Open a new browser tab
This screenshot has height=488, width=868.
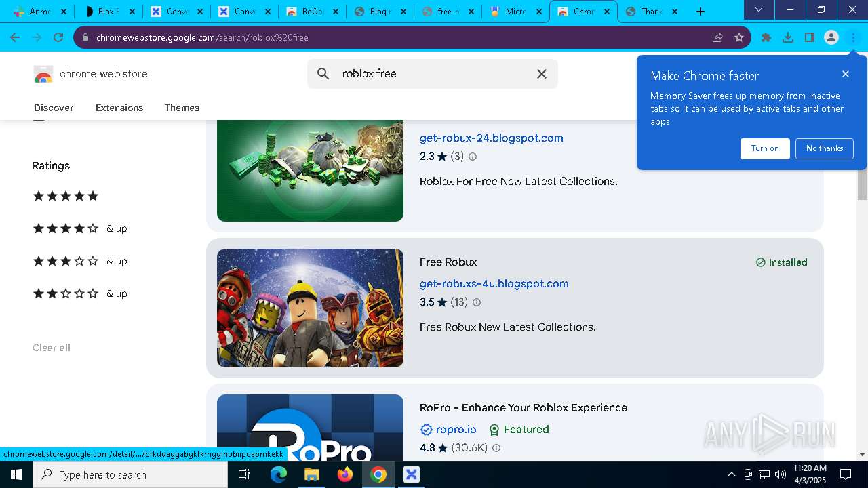[701, 12]
